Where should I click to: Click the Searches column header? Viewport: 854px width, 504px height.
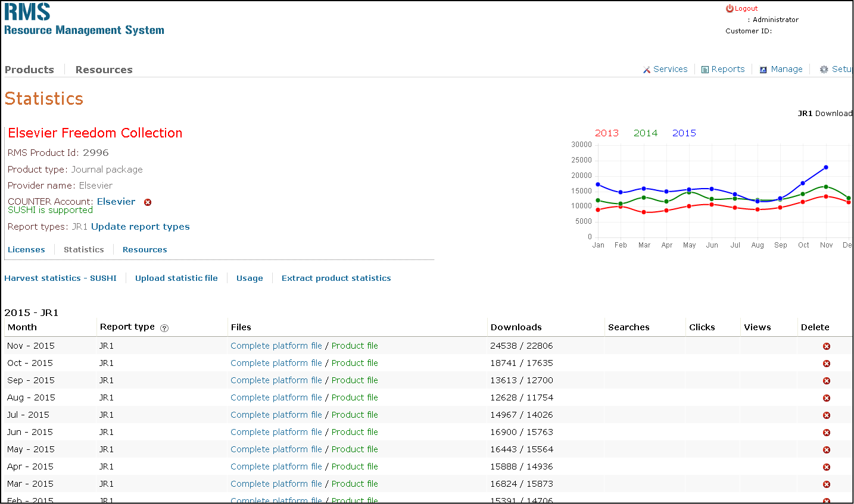(x=629, y=327)
